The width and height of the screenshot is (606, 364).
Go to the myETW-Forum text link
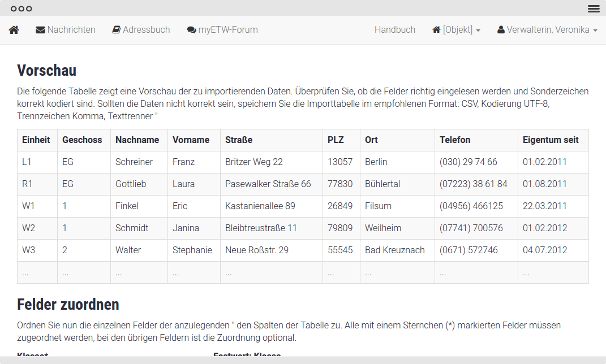coord(228,30)
